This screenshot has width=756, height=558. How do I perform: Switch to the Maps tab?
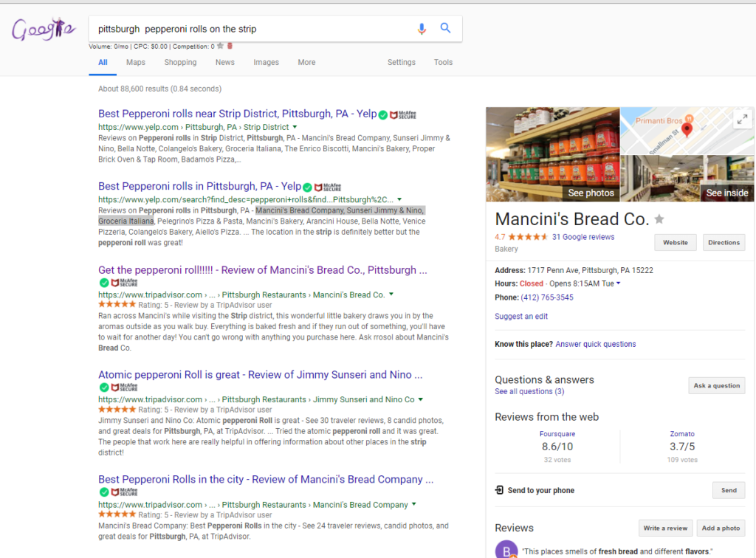(x=136, y=62)
